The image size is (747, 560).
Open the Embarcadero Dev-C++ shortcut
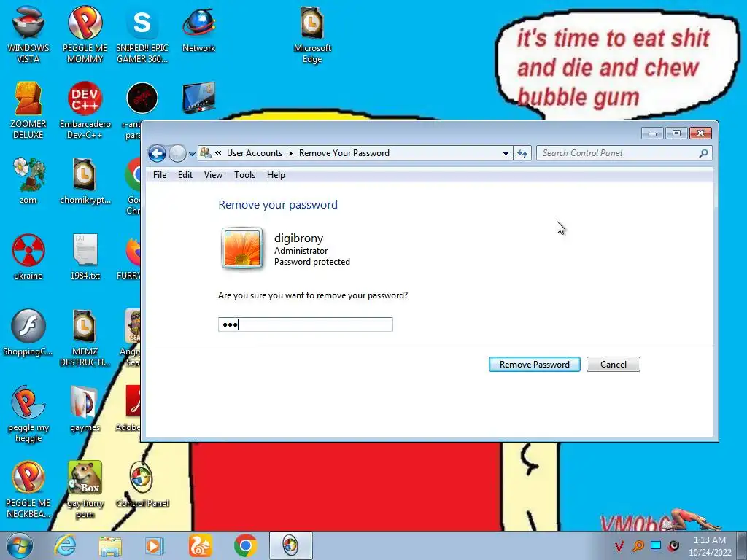tap(85, 111)
